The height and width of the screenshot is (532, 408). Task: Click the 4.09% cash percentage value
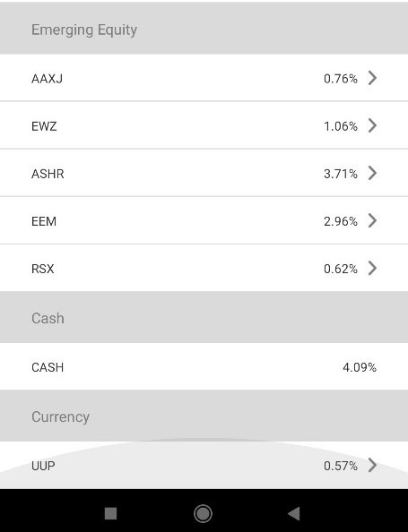tap(360, 367)
